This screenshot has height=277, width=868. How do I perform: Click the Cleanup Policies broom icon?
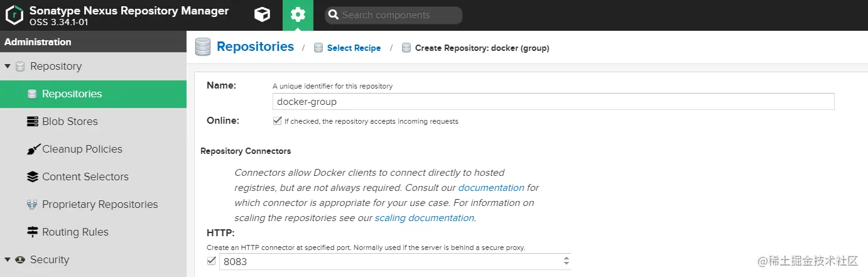pyautogui.click(x=33, y=149)
